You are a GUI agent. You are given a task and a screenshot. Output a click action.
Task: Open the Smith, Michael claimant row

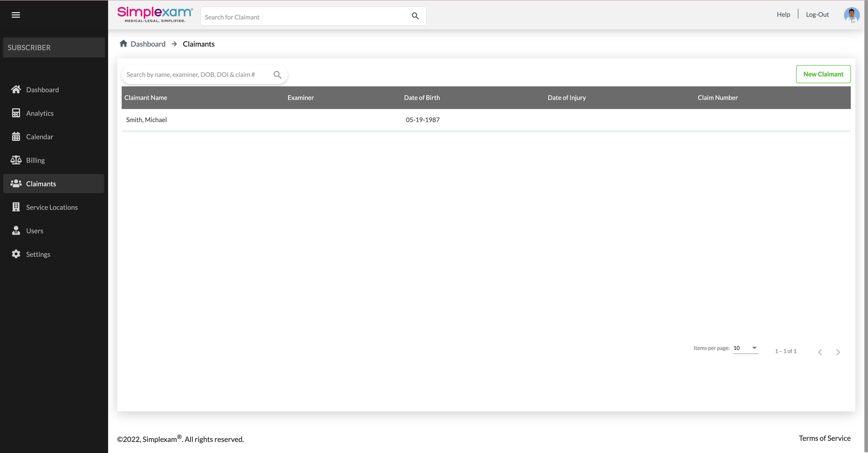146,120
